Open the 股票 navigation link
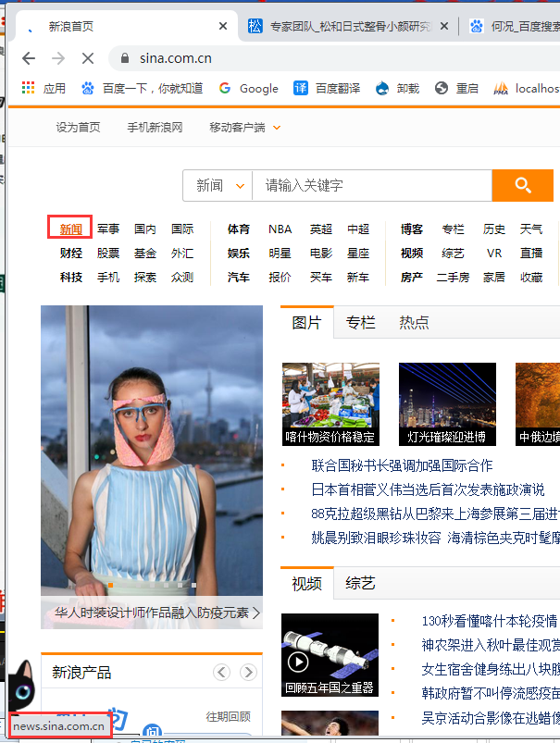This screenshot has width=560, height=743. pyautogui.click(x=108, y=254)
